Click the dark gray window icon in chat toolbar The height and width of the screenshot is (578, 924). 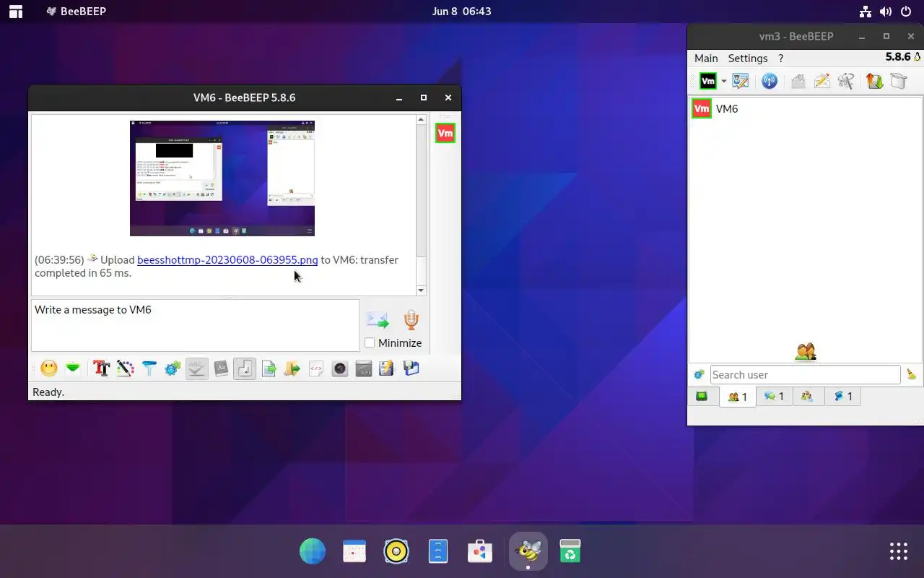point(364,368)
